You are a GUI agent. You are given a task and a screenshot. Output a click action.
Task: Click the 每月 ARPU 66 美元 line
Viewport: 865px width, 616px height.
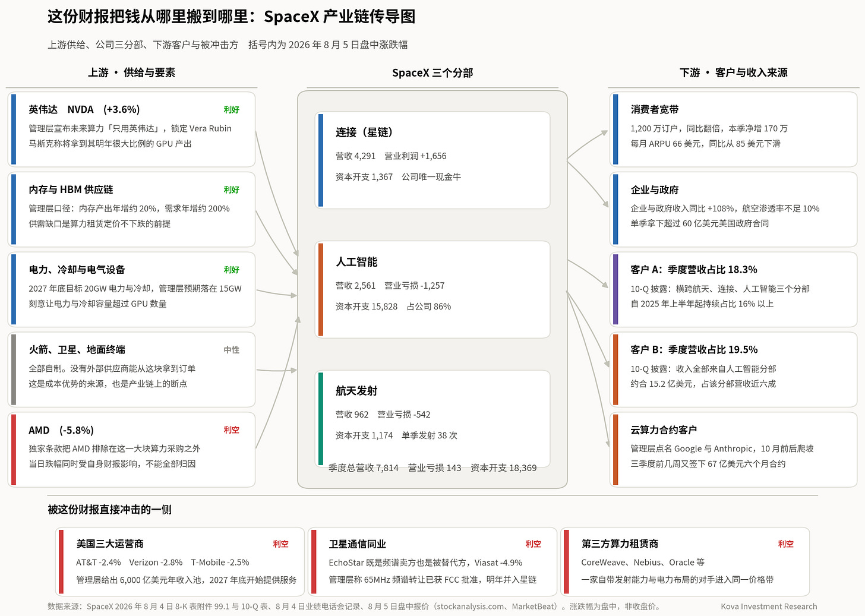[x=706, y=144]
